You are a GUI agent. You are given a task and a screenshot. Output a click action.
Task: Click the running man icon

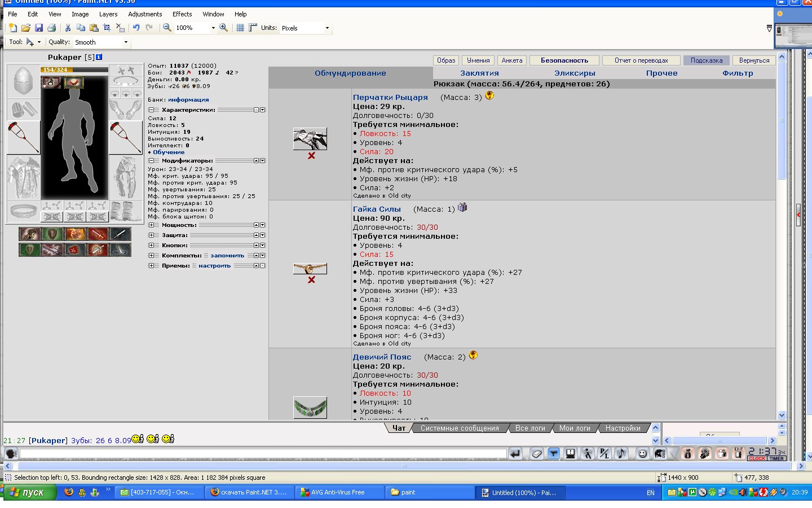588,453
